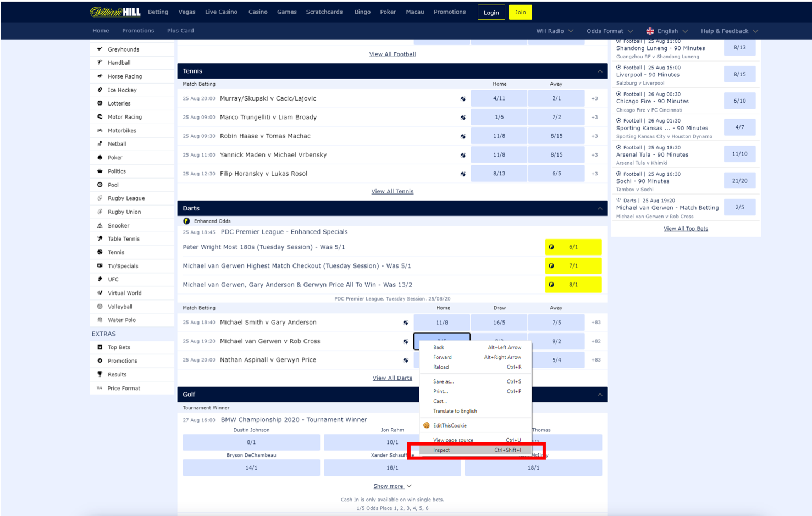Pick the Ice Hockey sidebar icon
This screenshot has width=812, height=516.
tap(100, 90)
